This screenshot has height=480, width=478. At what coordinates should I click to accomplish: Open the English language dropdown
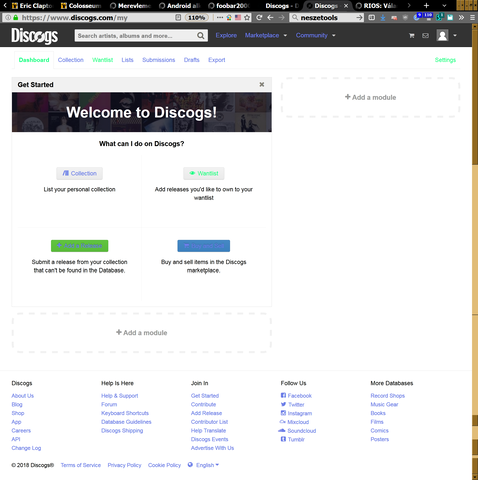[207, 465]
